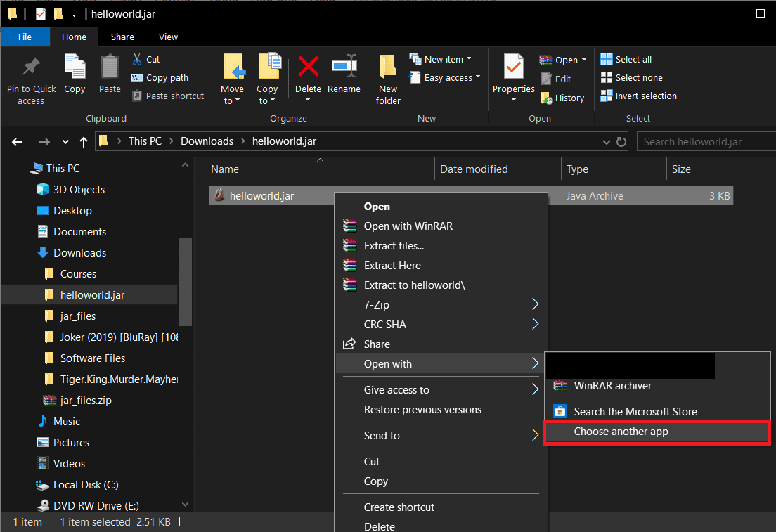Click the Delete icon in Organize group

308,76
